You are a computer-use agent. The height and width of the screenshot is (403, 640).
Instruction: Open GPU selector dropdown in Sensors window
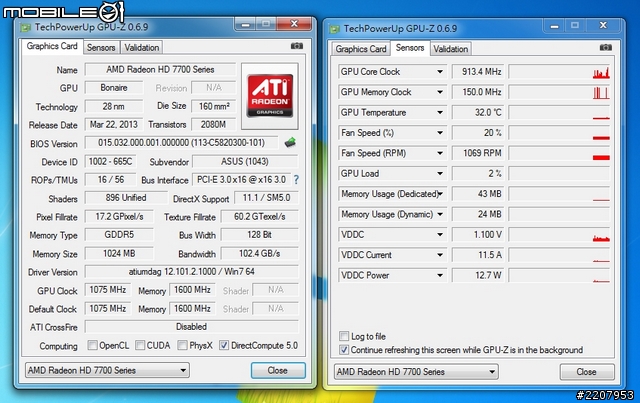tap(416, 372)
